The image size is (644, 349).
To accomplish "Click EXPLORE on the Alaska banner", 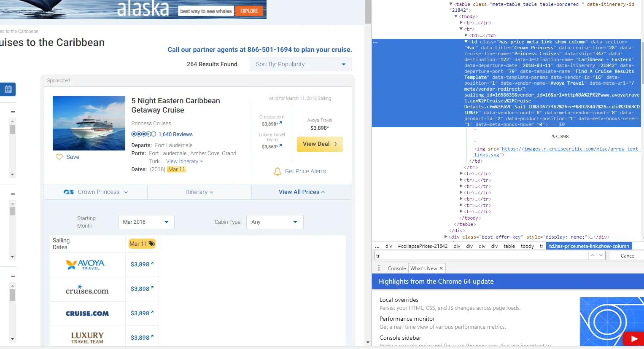I will click(249, 11).
